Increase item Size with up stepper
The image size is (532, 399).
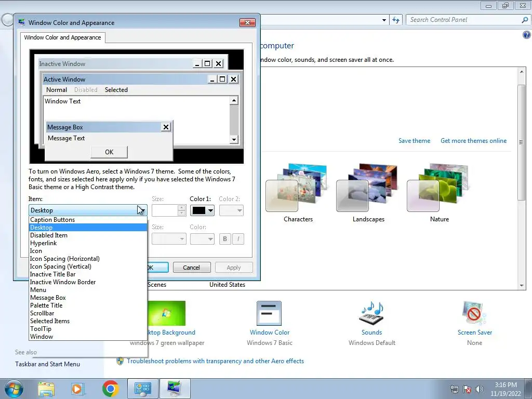[x=182, y=208]
